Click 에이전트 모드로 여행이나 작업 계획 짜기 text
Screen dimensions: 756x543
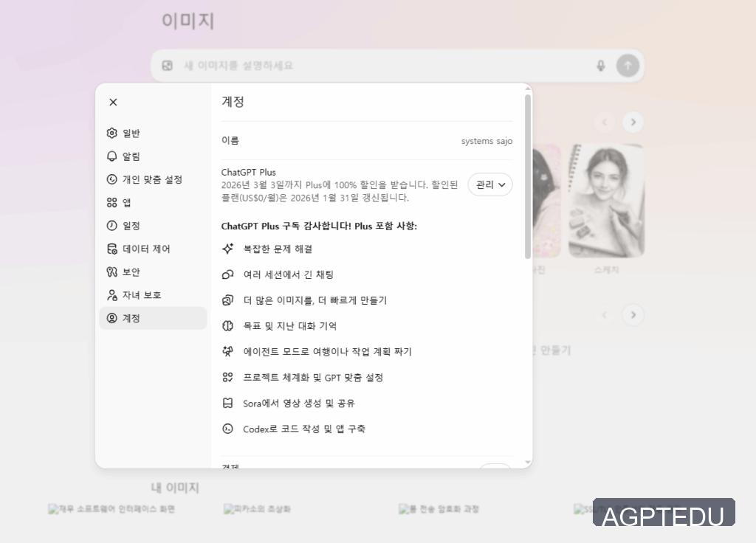pyautogui.click(x=327, y=352)
